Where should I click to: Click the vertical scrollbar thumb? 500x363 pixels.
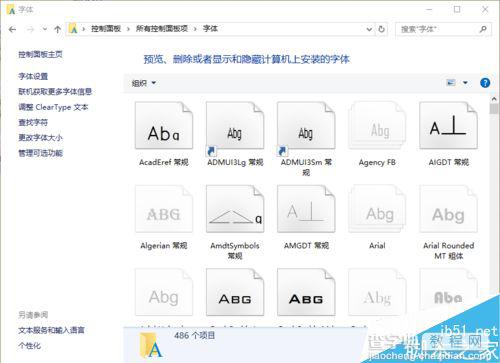(x=494, y=109)
